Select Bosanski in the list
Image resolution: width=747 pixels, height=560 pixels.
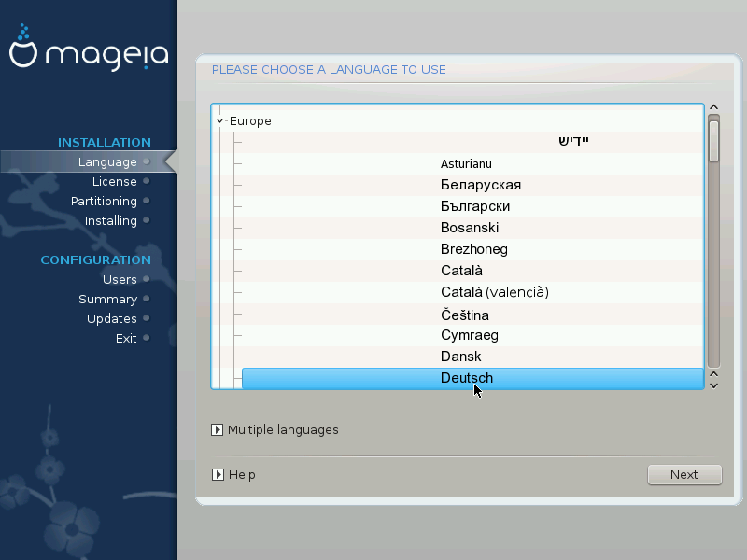(x=470, y=228)
